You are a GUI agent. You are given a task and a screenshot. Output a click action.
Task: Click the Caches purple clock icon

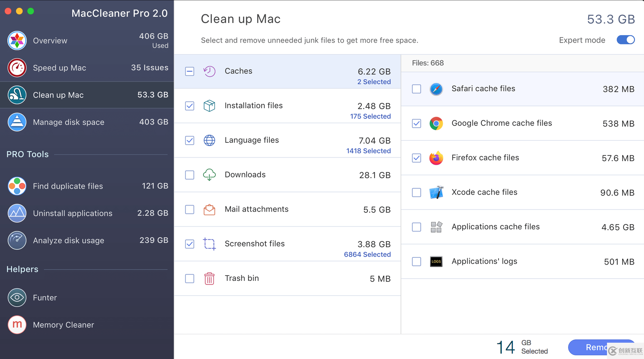(x=209, y=71)
